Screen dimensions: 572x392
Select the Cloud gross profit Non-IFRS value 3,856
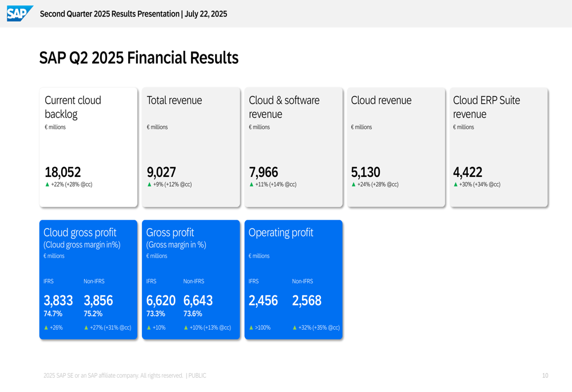(98, 300)
